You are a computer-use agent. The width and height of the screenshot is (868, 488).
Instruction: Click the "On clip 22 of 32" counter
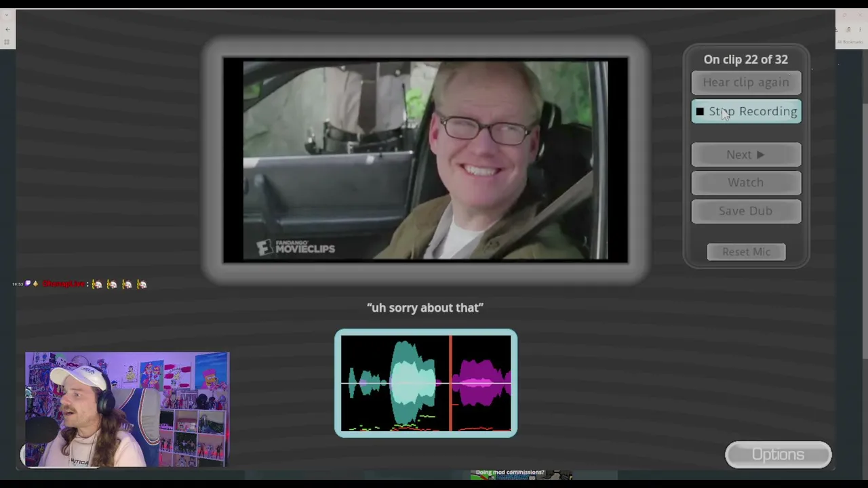(x=746, y=60)
